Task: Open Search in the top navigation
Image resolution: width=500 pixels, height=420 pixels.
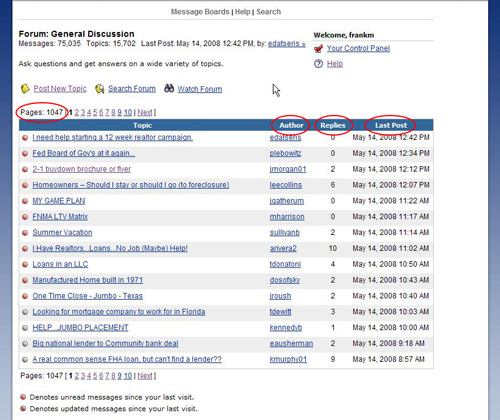Action: pyautogui.click(x=268, y=12)
